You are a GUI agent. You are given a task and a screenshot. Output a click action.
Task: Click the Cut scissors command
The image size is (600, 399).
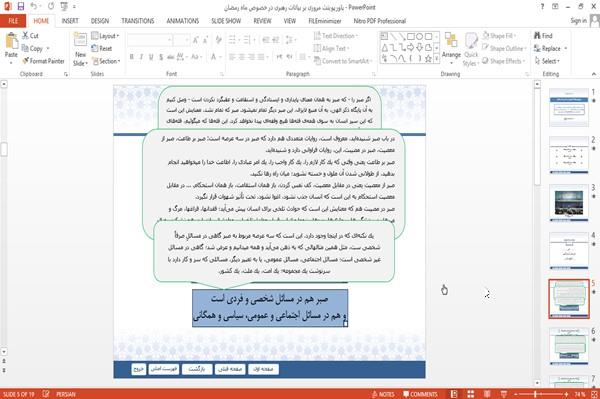(30, 36)
